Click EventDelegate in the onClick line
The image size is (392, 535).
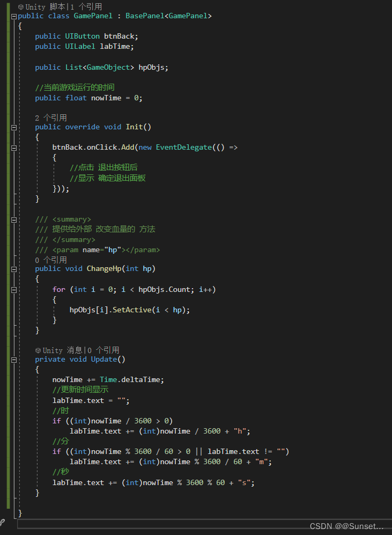click(x=184, y=148)
